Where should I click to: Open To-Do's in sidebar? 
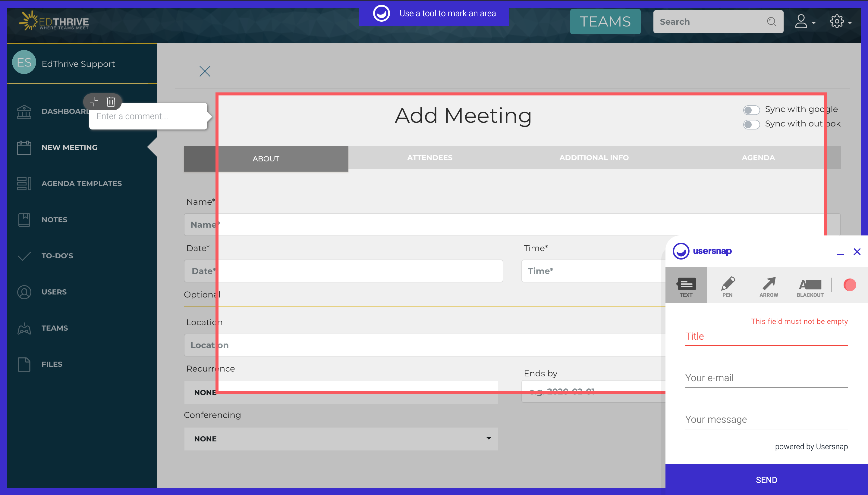click(57, 256)
